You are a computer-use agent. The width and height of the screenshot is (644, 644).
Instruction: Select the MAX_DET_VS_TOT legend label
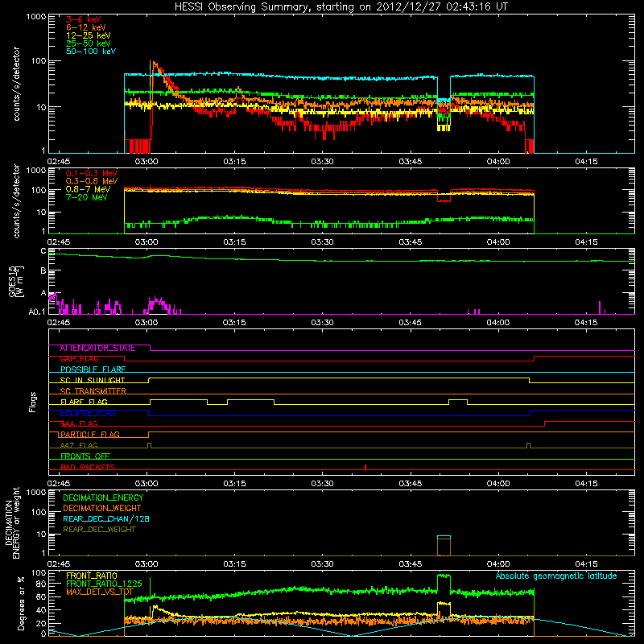(x=100, y=592)
